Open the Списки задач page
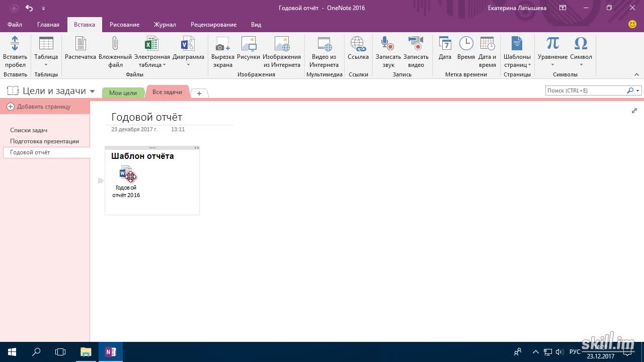The width and height of the screenshot is (644, 362). click(29, 130)
